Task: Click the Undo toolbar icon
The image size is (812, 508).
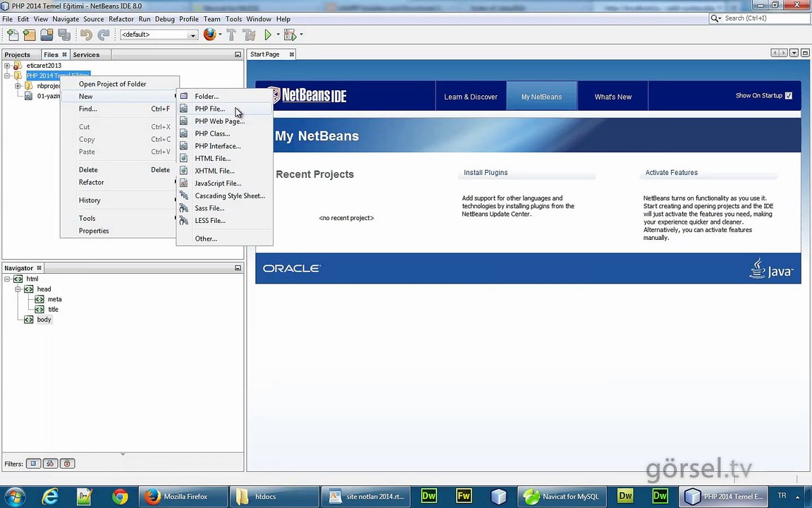Action: 86,35
